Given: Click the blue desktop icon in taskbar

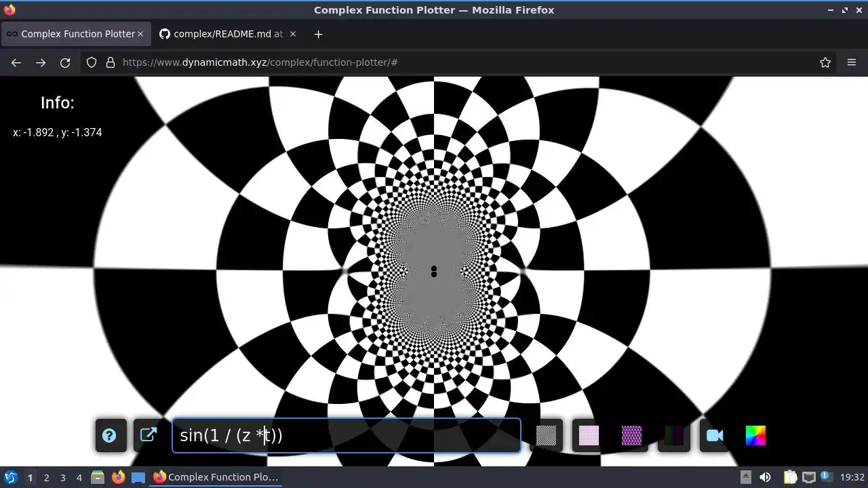Looking at the screenshot, I should pos(138,477).
